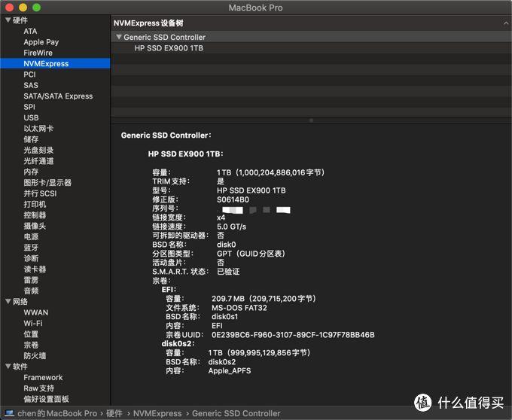Select 位置 locations entry
The image size is (512, 420).
point(31,334)
